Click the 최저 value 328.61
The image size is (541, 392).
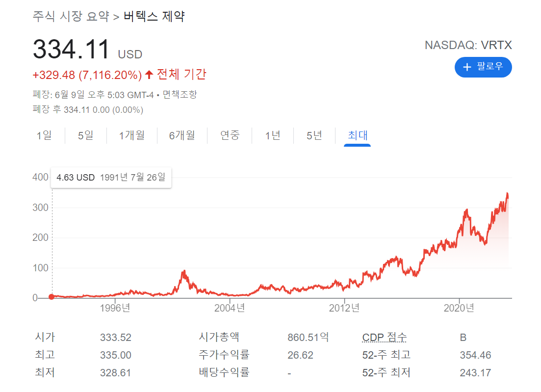tap(116, 373)
